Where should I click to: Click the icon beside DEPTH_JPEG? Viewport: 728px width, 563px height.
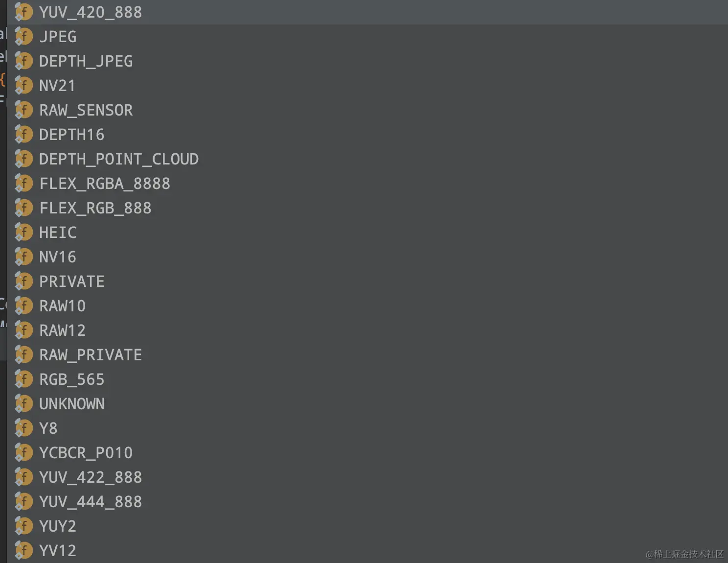pos(23,61)
